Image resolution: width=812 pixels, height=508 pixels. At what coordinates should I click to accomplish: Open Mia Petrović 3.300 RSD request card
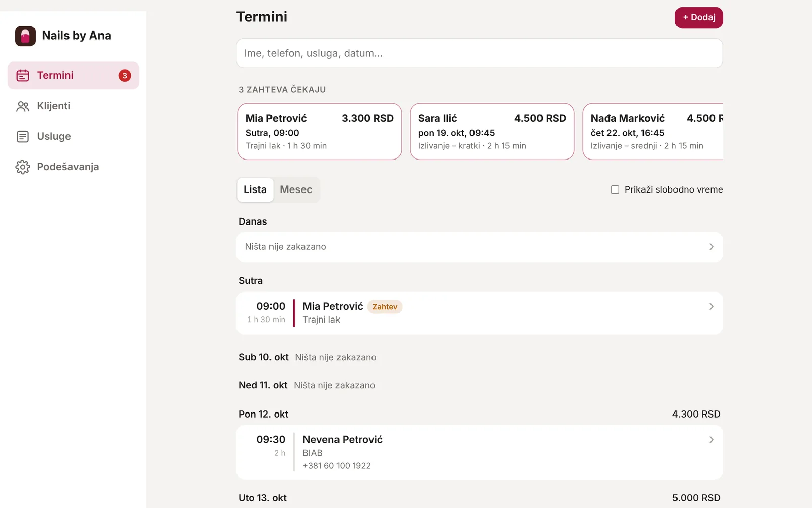coord(320,132)
